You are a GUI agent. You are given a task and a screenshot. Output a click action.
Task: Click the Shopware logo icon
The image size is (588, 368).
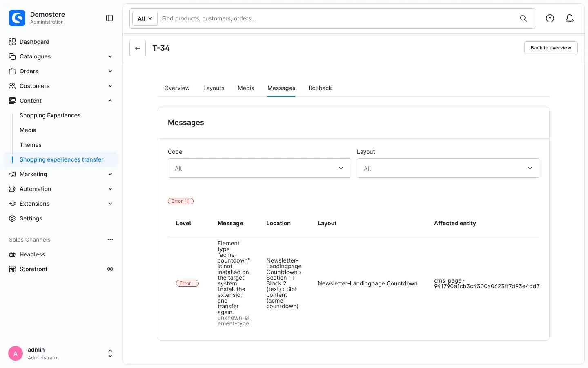click(17, 18)
